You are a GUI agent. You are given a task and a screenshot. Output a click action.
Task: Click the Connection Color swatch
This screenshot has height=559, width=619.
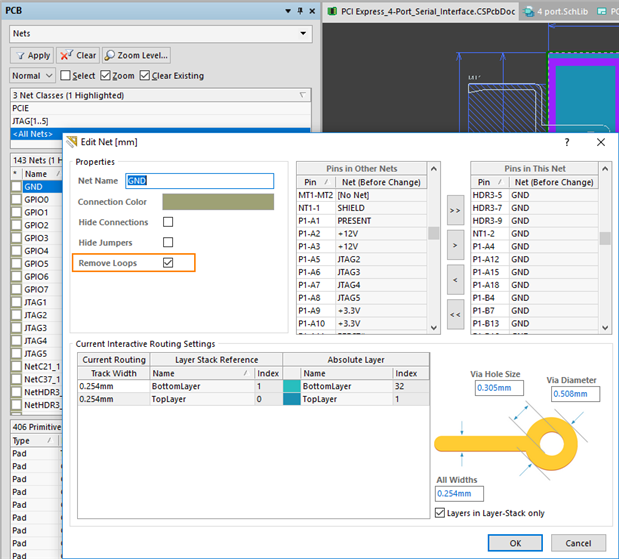[x=218, y=202]
